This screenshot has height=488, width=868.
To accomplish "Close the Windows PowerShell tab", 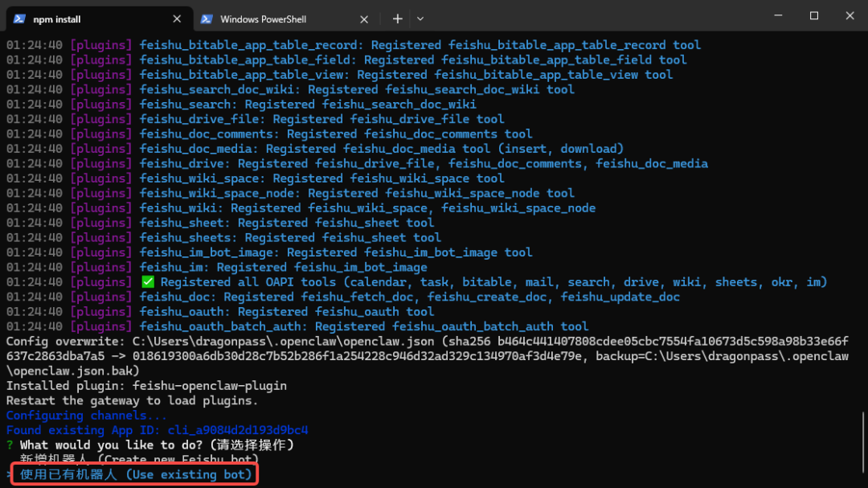I will 364,18.
